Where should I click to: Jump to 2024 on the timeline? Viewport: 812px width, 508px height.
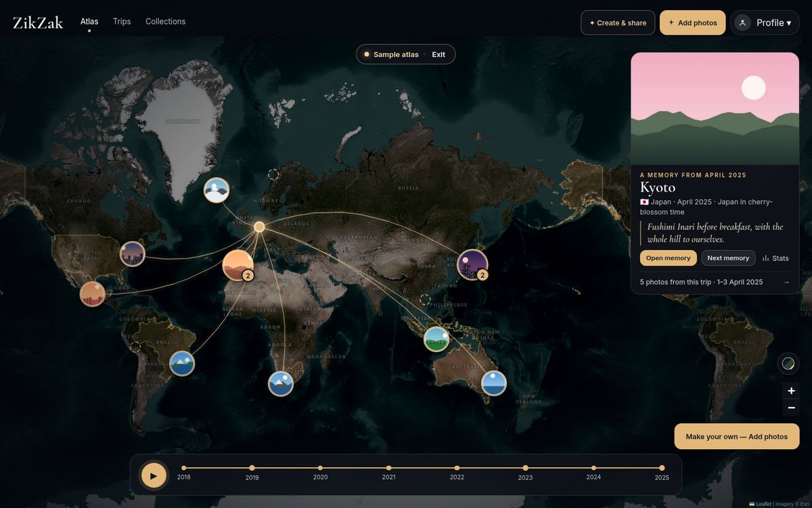coord(593,468)
